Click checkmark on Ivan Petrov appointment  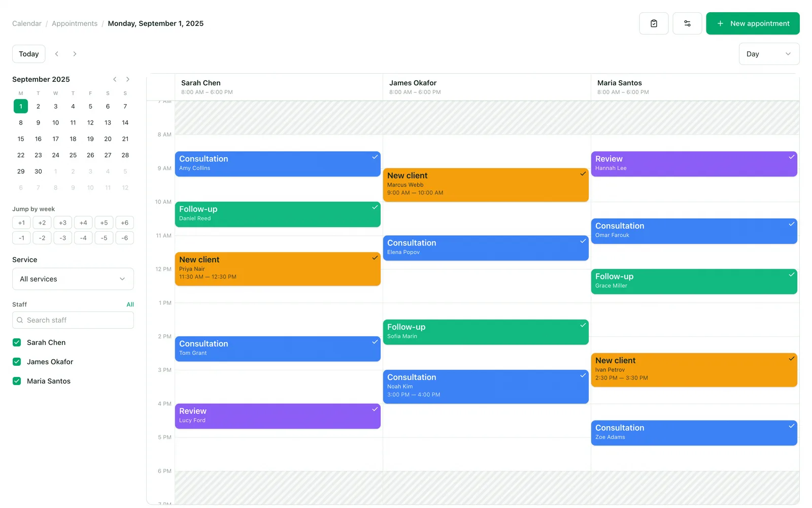pyautogui.click(x=792, y=359)
